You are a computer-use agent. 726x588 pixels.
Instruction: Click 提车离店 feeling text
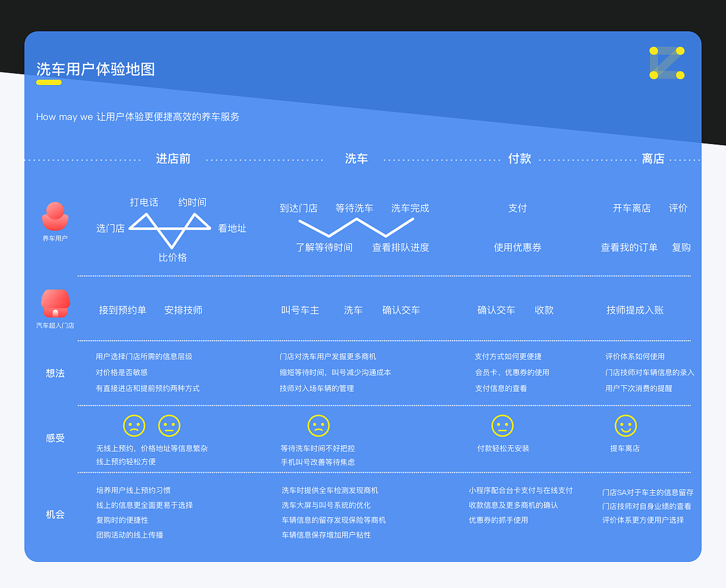[x=625, y=449]
